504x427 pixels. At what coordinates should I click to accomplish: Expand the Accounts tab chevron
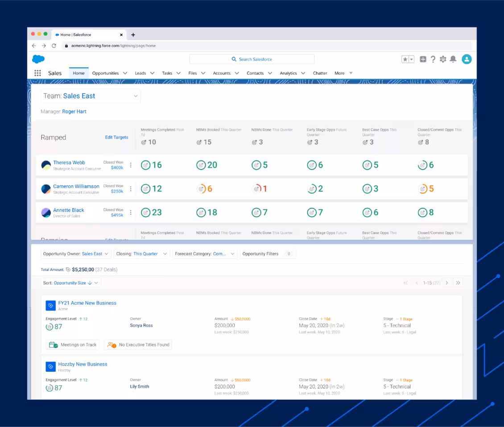pos(237,73)
